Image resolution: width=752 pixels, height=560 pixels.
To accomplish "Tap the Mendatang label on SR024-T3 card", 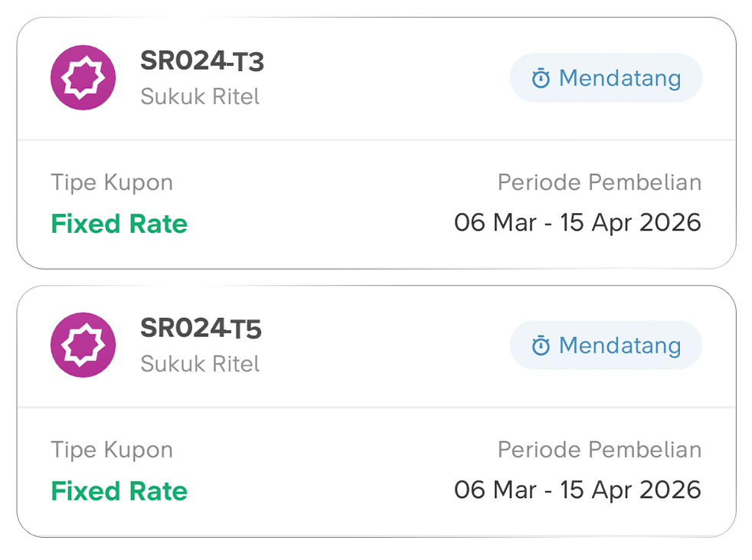I will [x=620, y=78].
